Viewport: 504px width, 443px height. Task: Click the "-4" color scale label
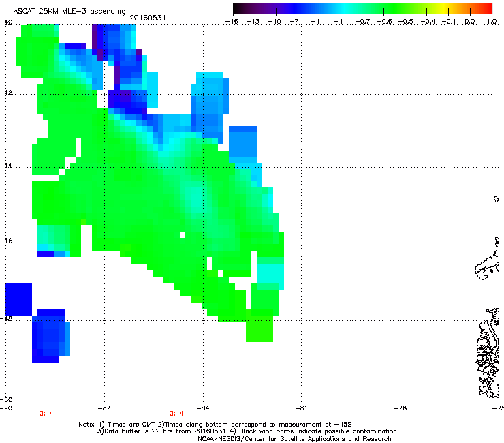pyautogui.click(x=317, y=22)
